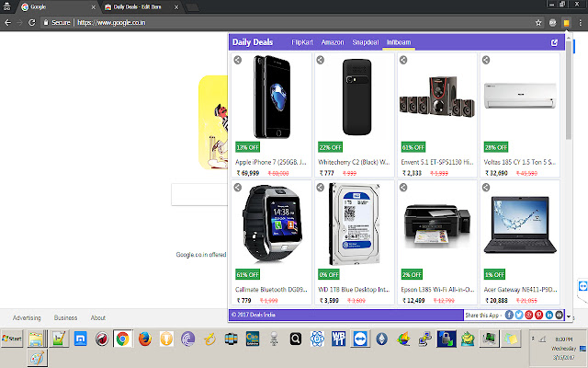Open Paint from the taskbar
The width and height of the screenshot is (588, 368).
pos(37,358)
